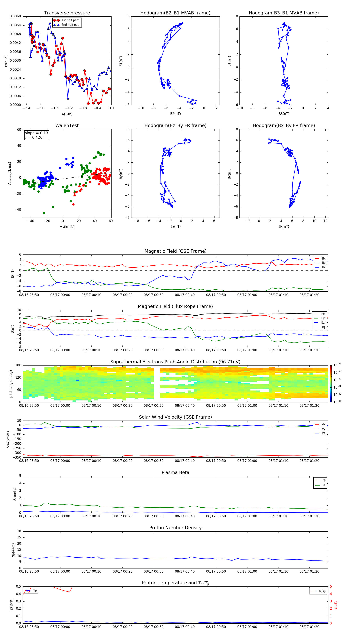Click the 'Bz(nT)' x-axis label
351x644 pixels.
175,227
